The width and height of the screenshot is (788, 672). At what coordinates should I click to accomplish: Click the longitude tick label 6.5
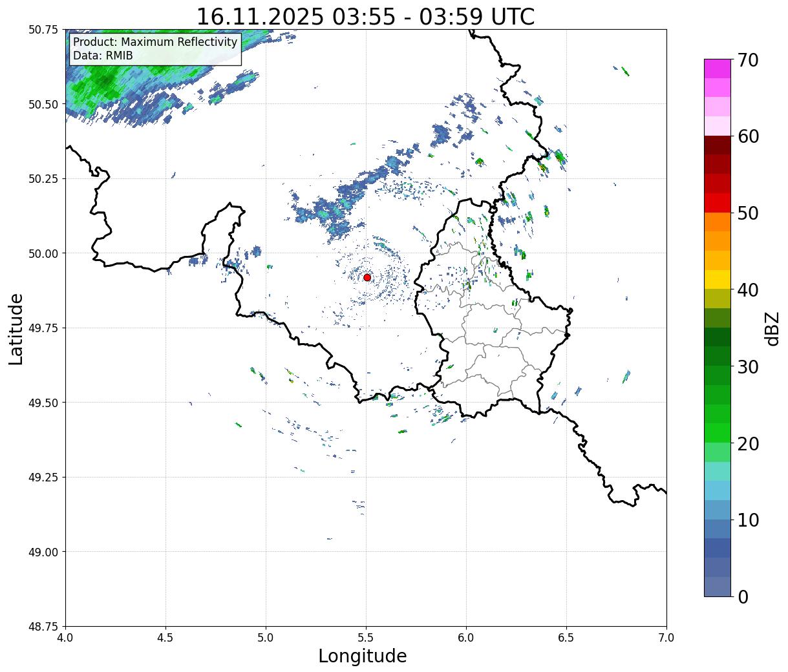pos(566,637)
